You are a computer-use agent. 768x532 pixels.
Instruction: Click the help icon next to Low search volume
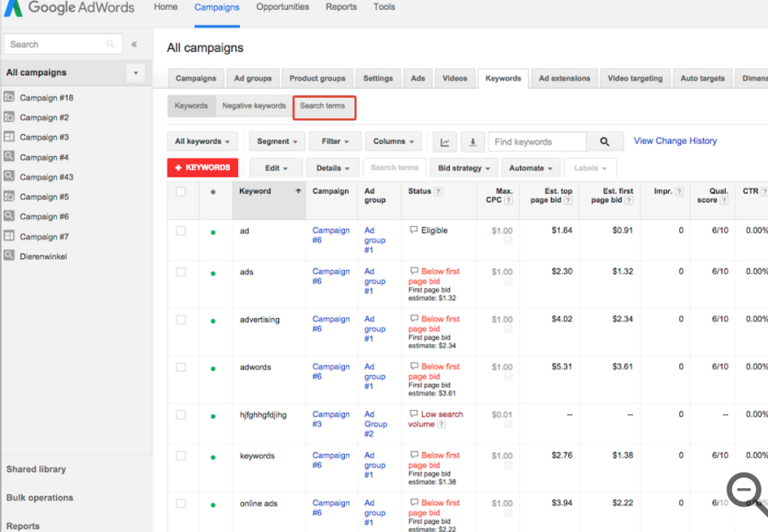[x=441, y=425]
